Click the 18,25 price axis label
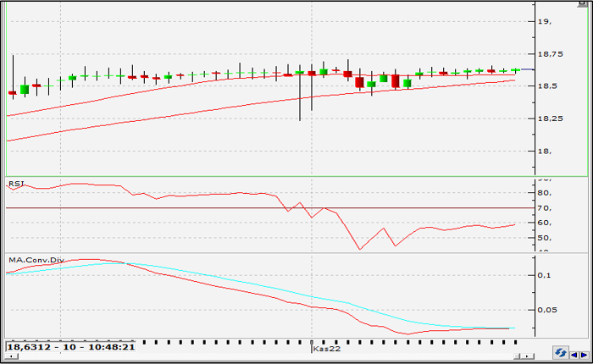Screen dimensions: 593x364 (551, 119)
